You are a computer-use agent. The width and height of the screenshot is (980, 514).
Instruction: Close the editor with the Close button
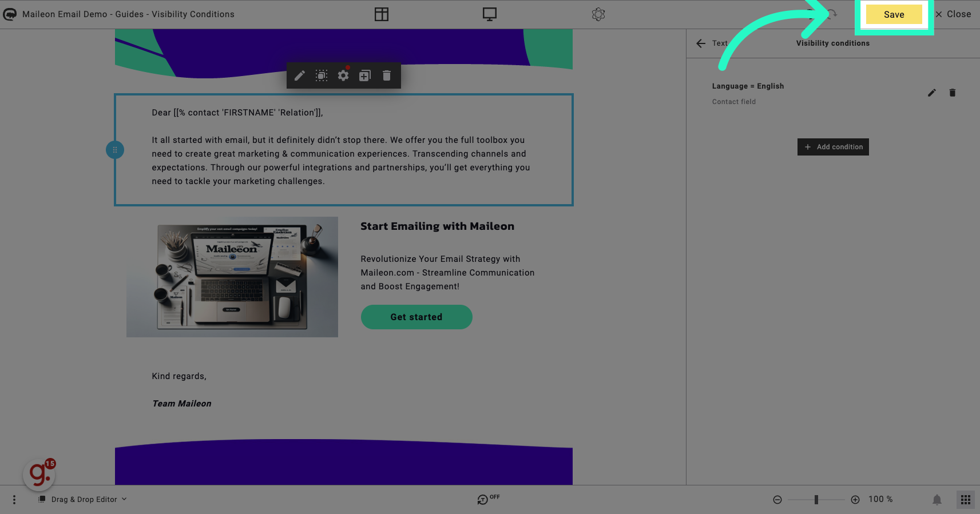click(x=953, y=14)
